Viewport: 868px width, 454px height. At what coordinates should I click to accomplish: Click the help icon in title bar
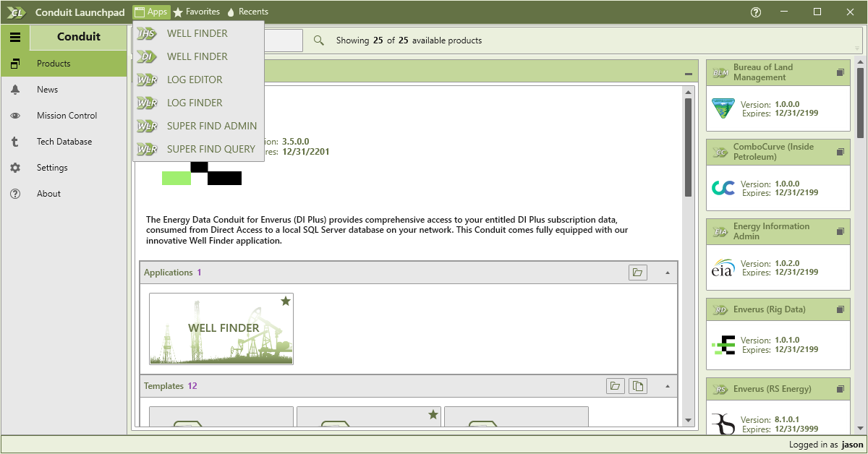(x=756, y=12)
